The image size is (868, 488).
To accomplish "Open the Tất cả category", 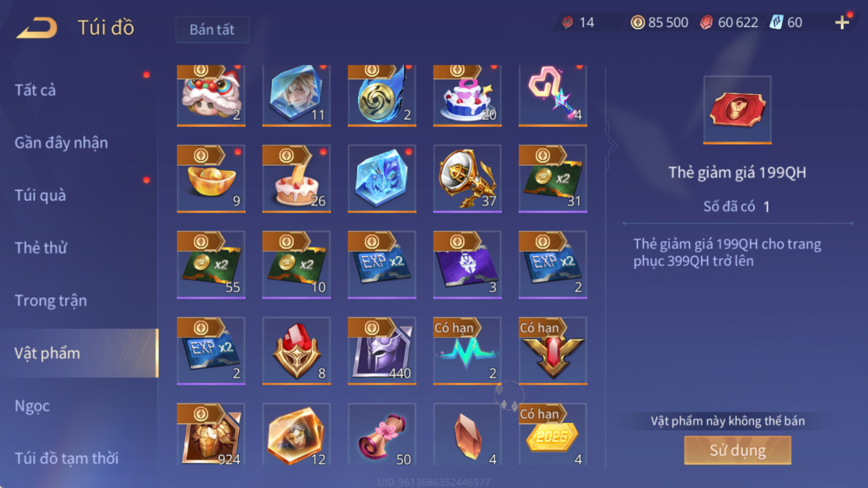I will 35,90.
